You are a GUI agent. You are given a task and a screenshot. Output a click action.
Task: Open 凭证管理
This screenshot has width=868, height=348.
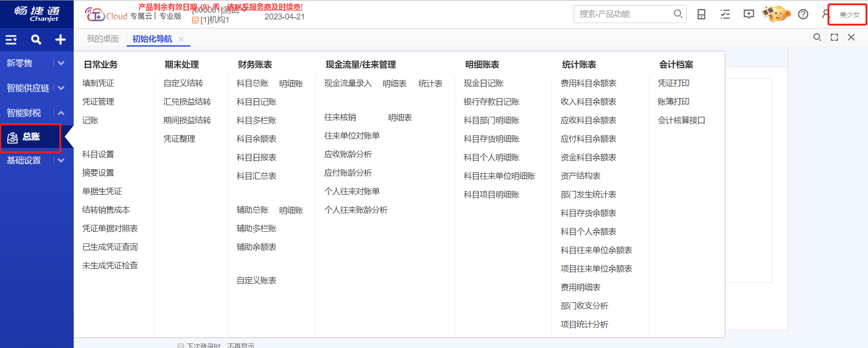click(x=98, y=102)
